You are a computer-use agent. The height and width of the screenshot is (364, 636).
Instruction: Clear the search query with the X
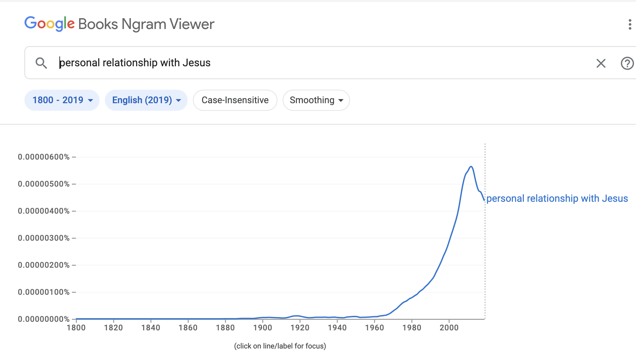point(601,63)
